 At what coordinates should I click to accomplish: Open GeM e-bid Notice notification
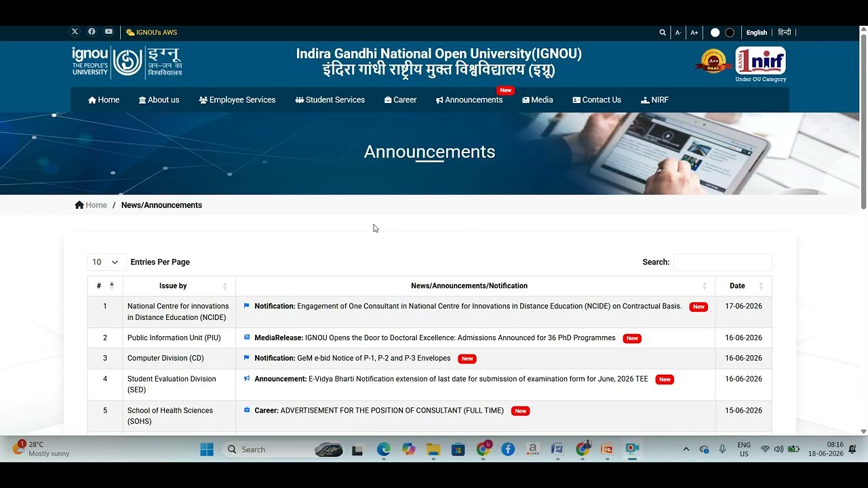353,358
